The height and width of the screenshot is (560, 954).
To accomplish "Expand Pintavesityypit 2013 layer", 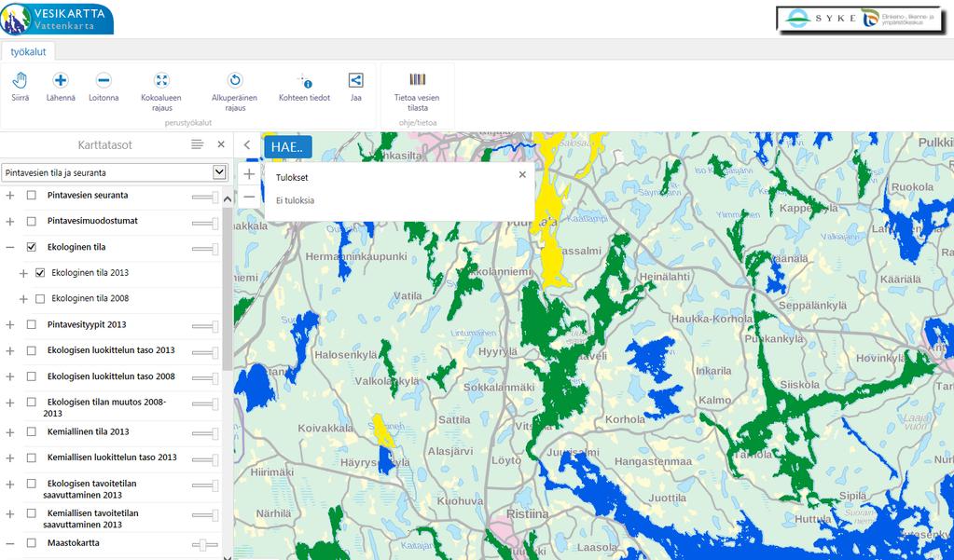I will (x=9, y=325).
